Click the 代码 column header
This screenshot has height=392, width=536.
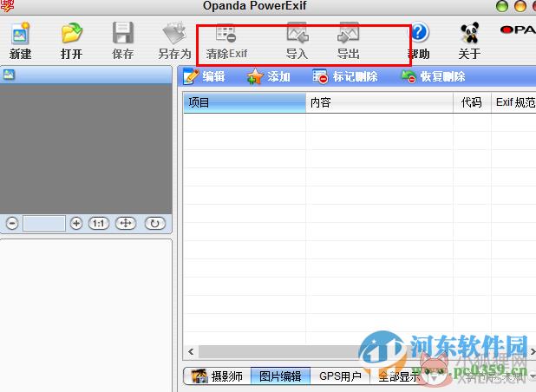[x=472, y=102]
